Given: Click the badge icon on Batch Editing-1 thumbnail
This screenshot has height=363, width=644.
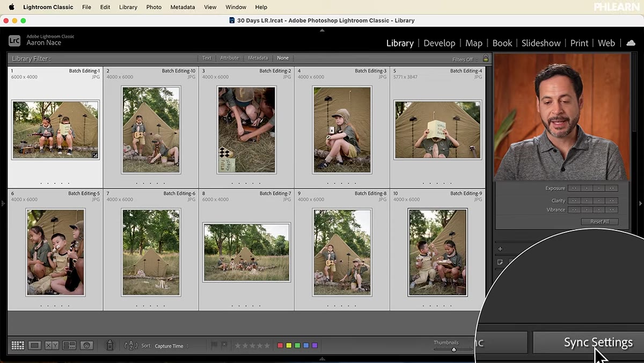Looking at the screenshot, I should [95, 155].
